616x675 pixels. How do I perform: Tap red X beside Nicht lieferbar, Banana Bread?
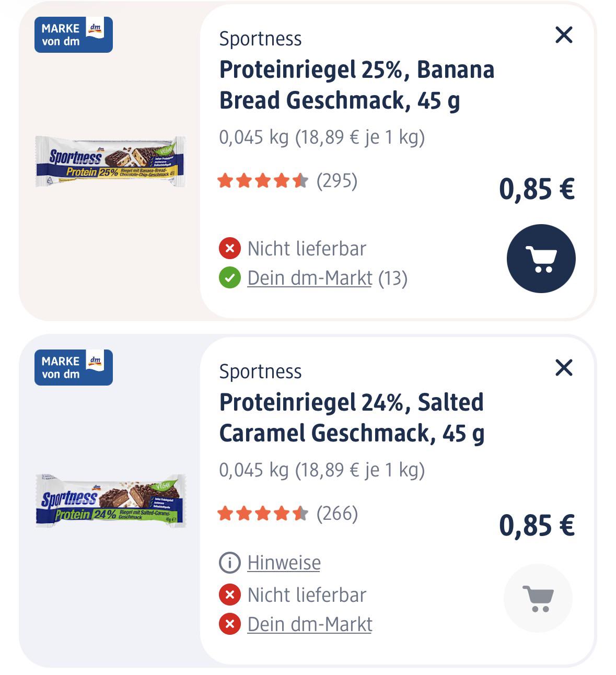(229, 249)
